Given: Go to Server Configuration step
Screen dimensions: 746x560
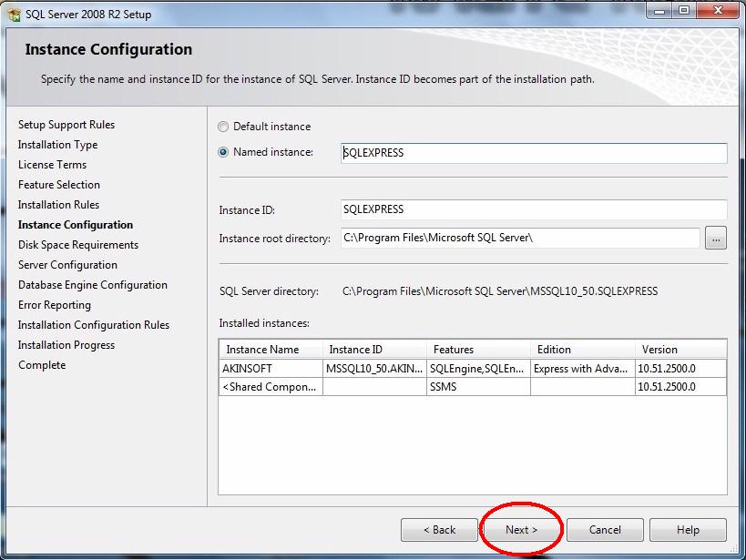Looking at the screenshot, I should tap(67, 265).
